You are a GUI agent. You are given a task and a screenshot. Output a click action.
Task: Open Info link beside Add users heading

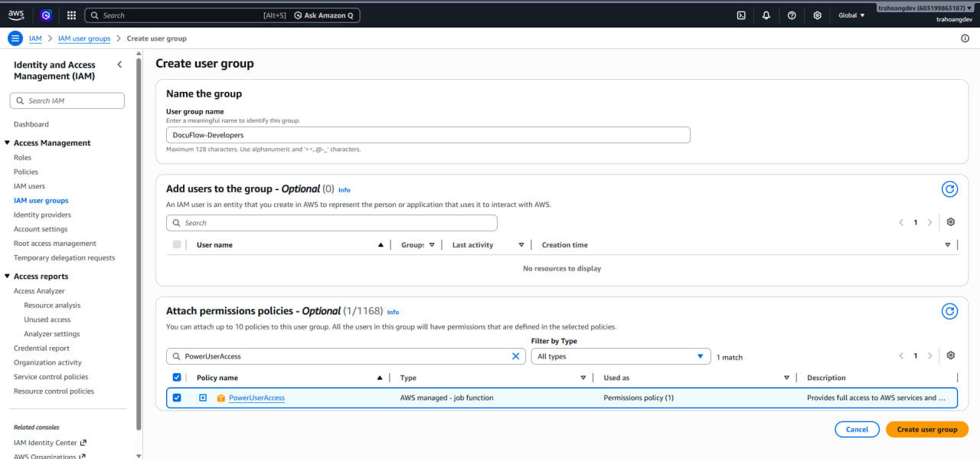click(345, 190)
